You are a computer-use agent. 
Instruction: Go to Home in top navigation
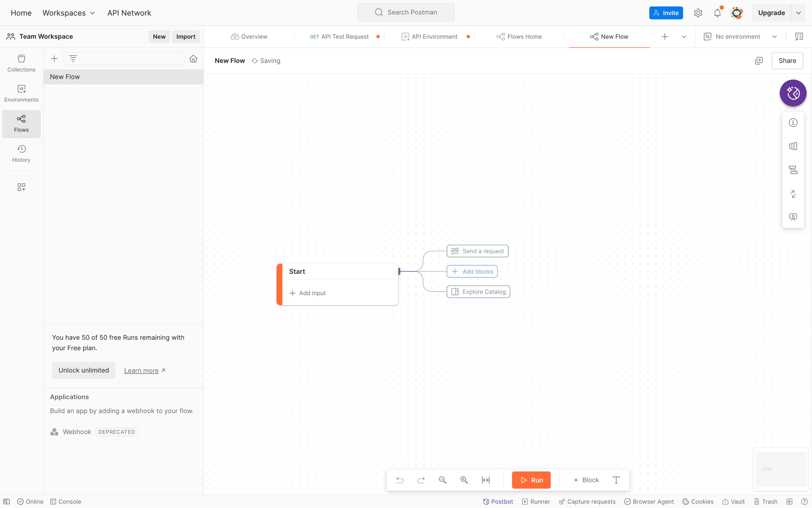(x=21, y=13)
